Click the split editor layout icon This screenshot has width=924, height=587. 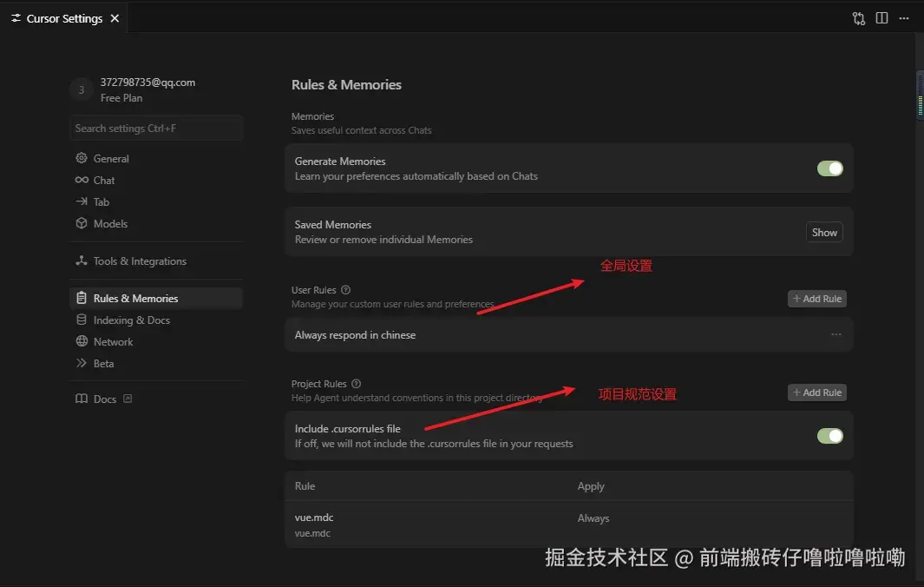(x=881, y=18)
